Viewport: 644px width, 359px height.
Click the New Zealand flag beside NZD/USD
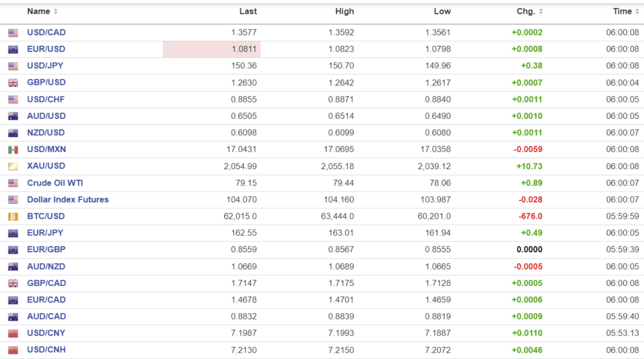coord(13,133)
